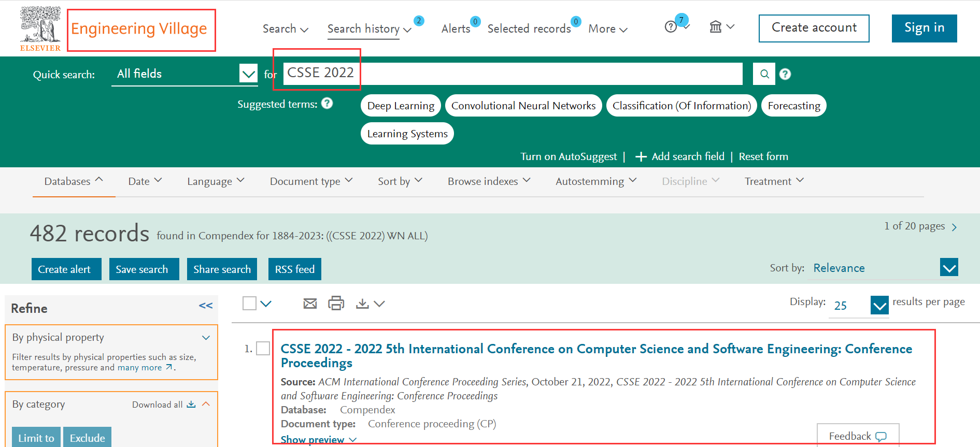Open Date filter dropdown
The width and height of the screenshot is (980, 447).
[145, 181]
